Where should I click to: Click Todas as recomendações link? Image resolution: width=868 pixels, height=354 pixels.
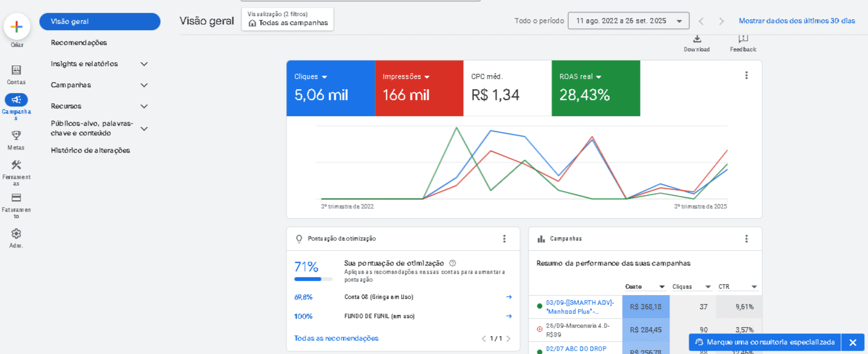pos(336,339)
